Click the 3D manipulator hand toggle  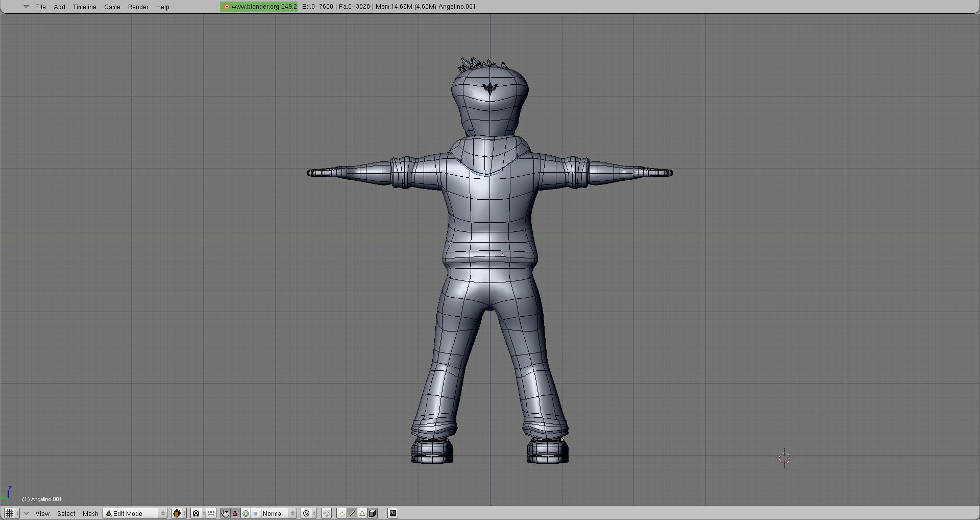225,513
